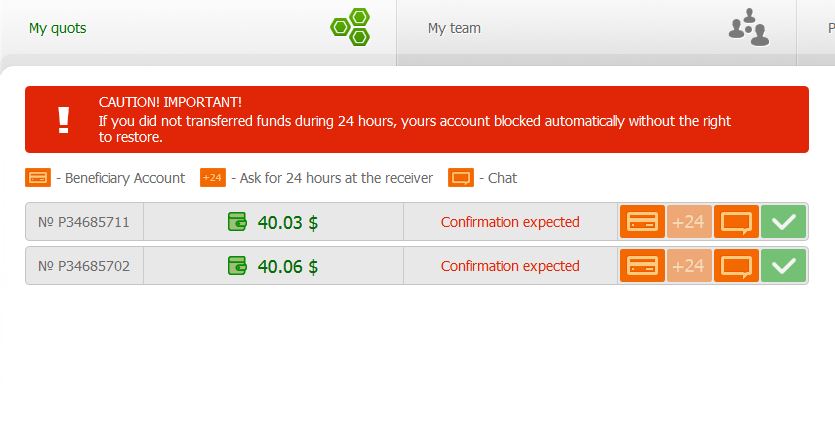Click the 40.06 $ amount
Screen dimensions: 835x438
click(x=288, y=266)
